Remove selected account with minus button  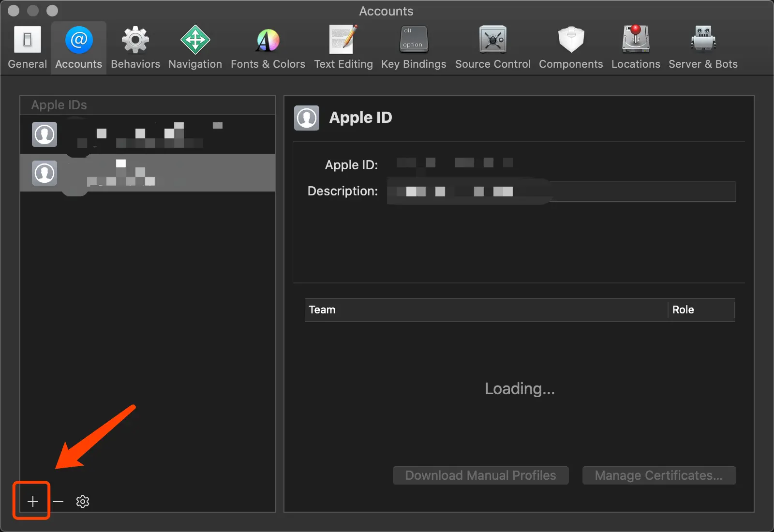[x=58, y=502]
